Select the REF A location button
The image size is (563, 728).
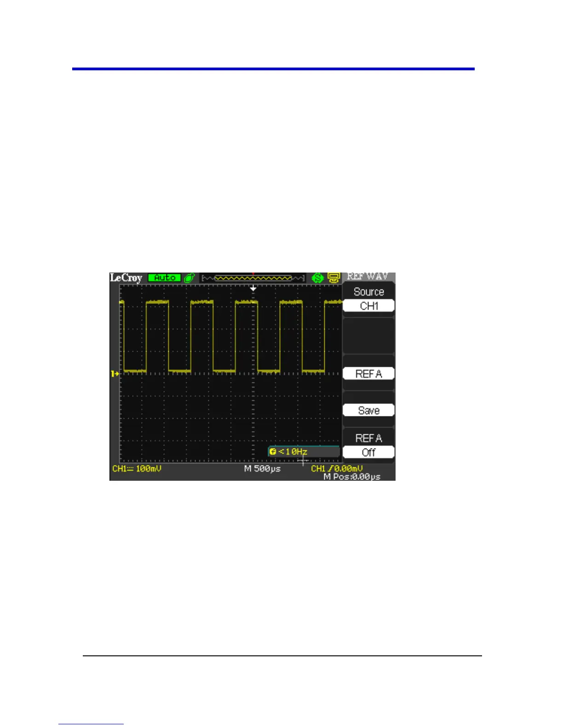pos(368,374)
